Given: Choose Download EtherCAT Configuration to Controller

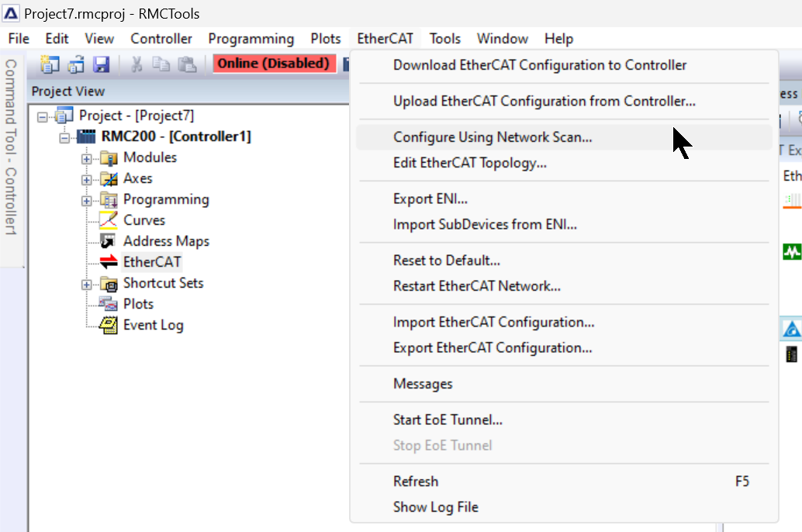Looking at the screenshot, I should coord(564,65).
